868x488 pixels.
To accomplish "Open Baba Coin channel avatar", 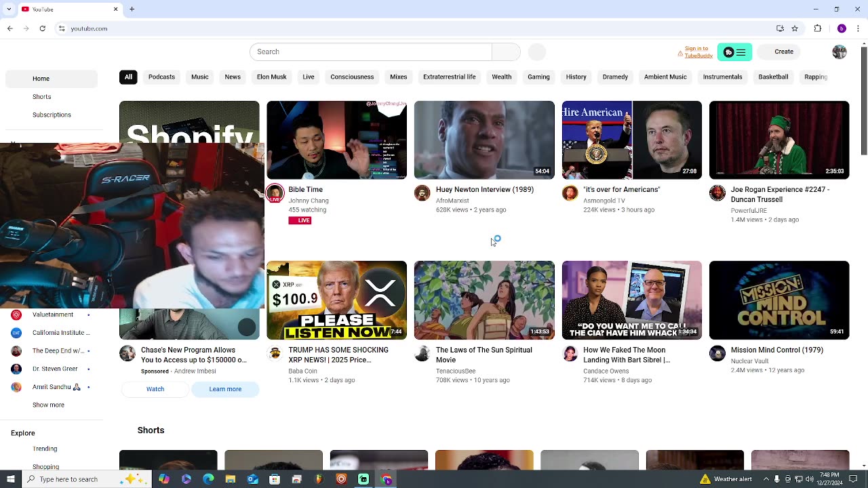I will [275, 353].
